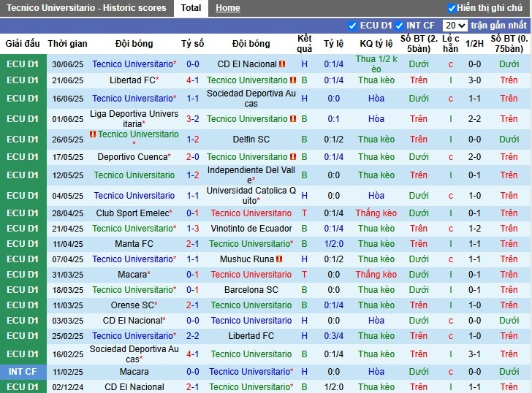
Task: Open Macara team in 31/03/25 row
Action: pos(134,275)
